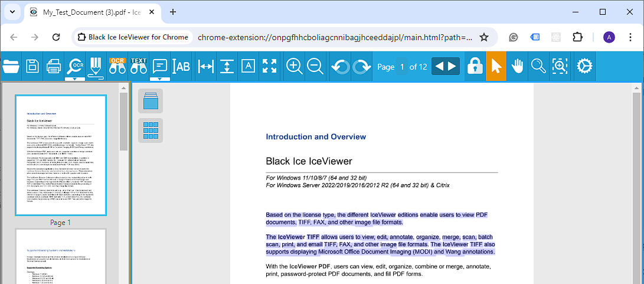Enter full screen with the expand arrows icon
The height and width of the screenshot is (284, 644).
[269, 66]
